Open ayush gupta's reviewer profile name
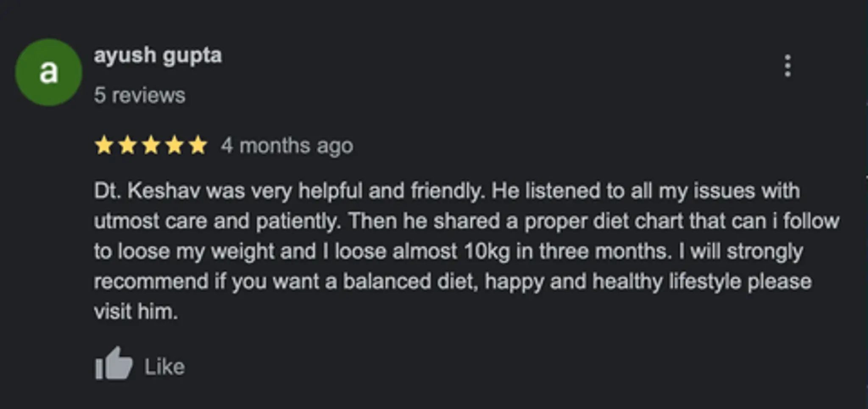The image size is (868, 409). pyautogui.click(x=158, y=56)
